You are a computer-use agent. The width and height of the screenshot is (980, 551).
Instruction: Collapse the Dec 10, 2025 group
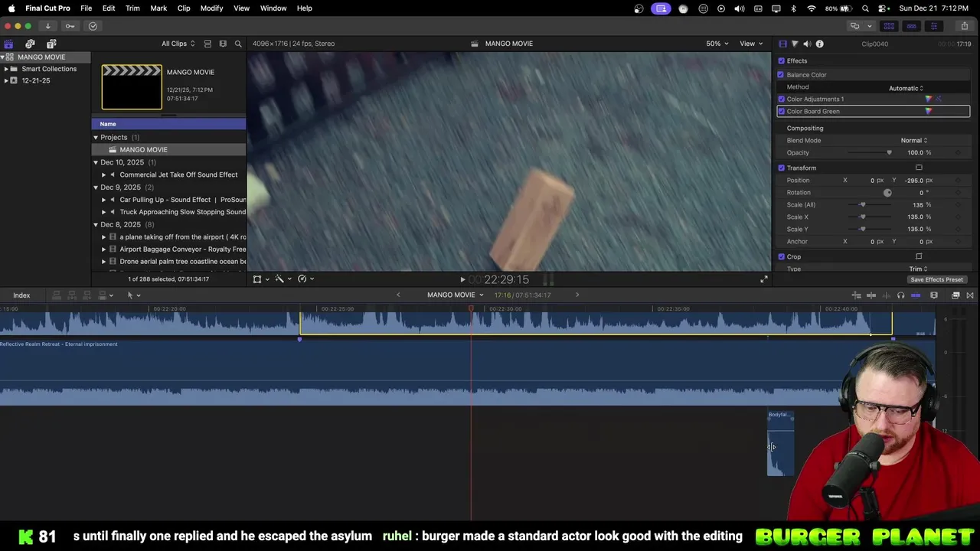[96, 162]
